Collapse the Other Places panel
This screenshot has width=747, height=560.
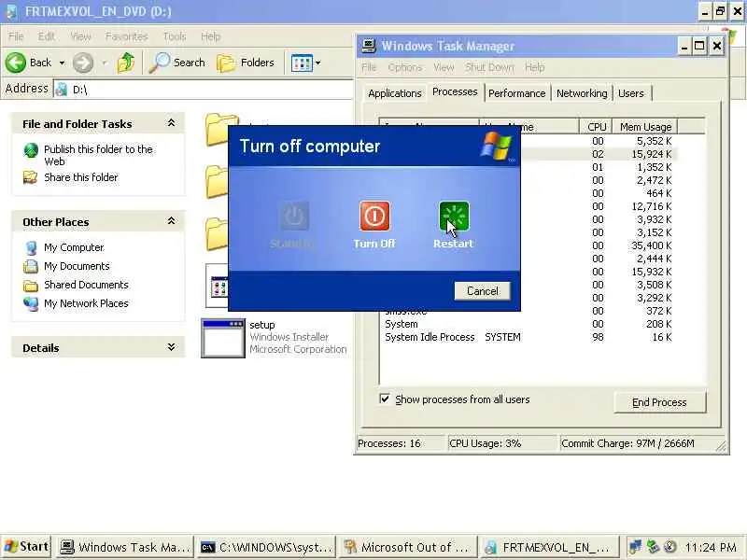171,221
